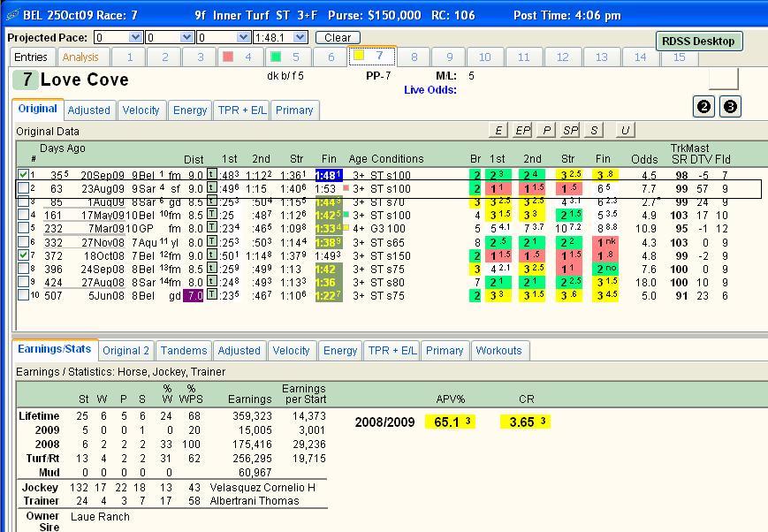768x532 pixels.
Task: Switch upper panel to Energy tab
Action: [190, 110]
